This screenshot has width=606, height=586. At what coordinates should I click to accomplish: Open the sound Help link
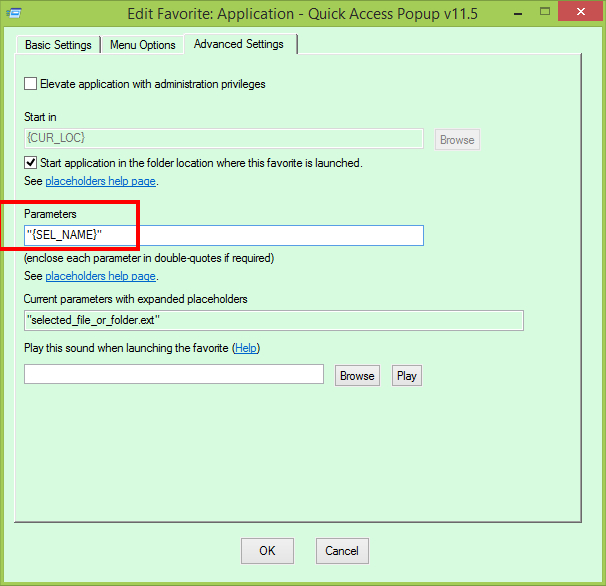coord(246,348)
